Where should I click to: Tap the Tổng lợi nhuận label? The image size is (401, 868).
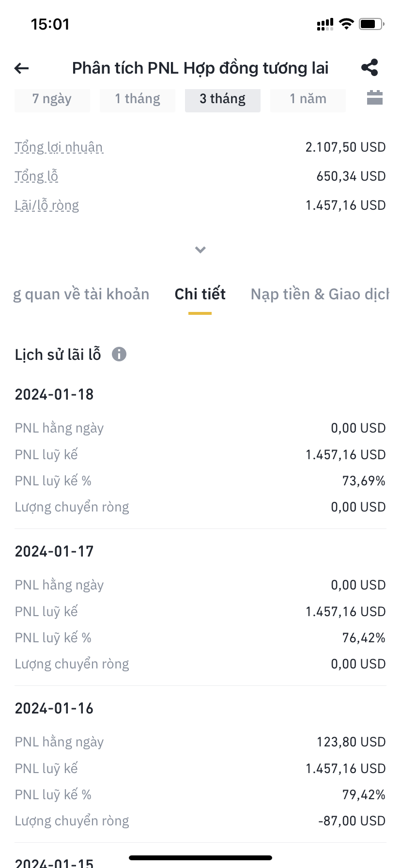[x=59, y=147]
